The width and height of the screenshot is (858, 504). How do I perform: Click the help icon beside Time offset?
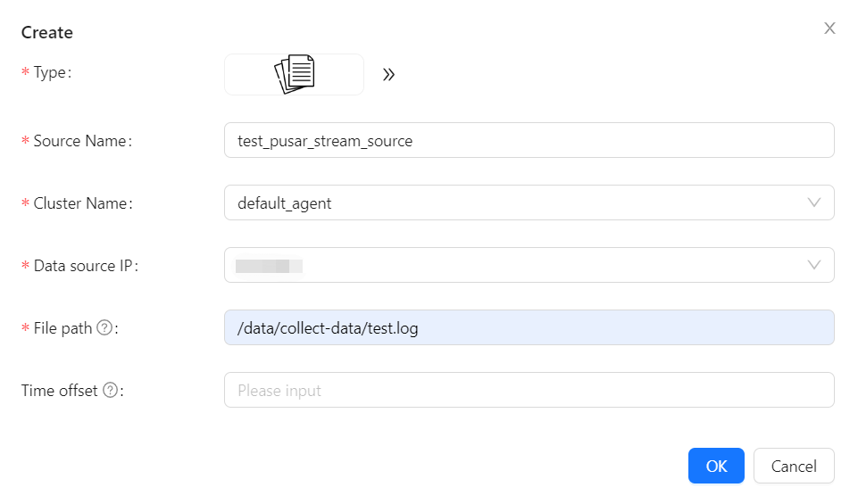pos(110,391)
